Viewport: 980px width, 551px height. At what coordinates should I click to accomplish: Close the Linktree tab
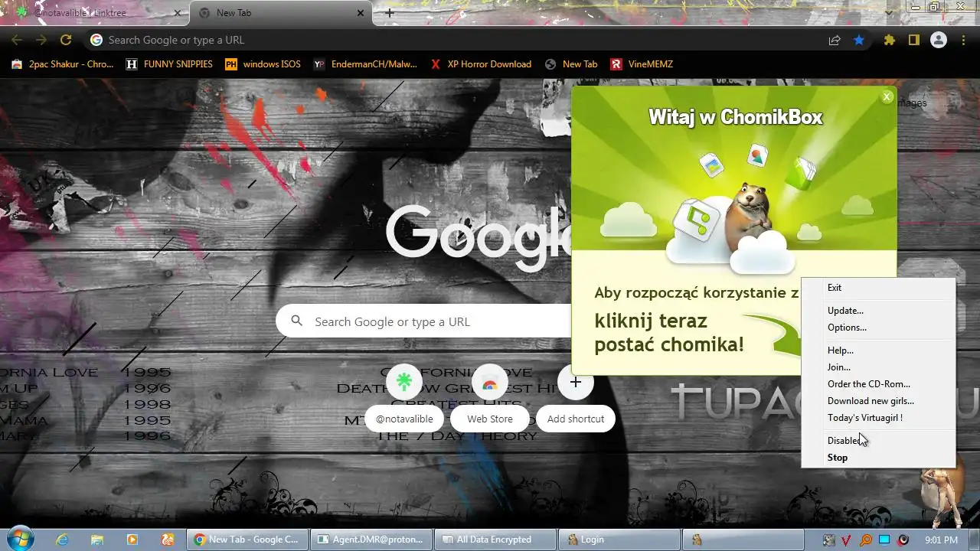click(178, 13)
